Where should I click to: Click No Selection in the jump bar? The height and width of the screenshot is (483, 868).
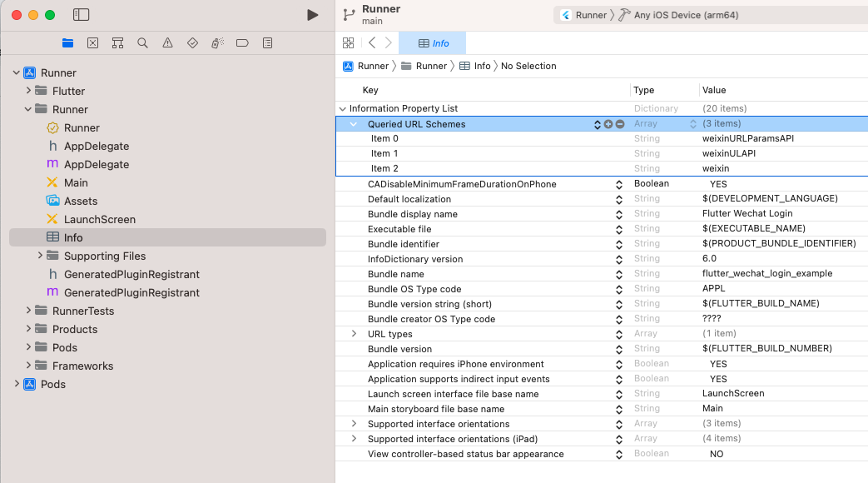click(528, 66)
